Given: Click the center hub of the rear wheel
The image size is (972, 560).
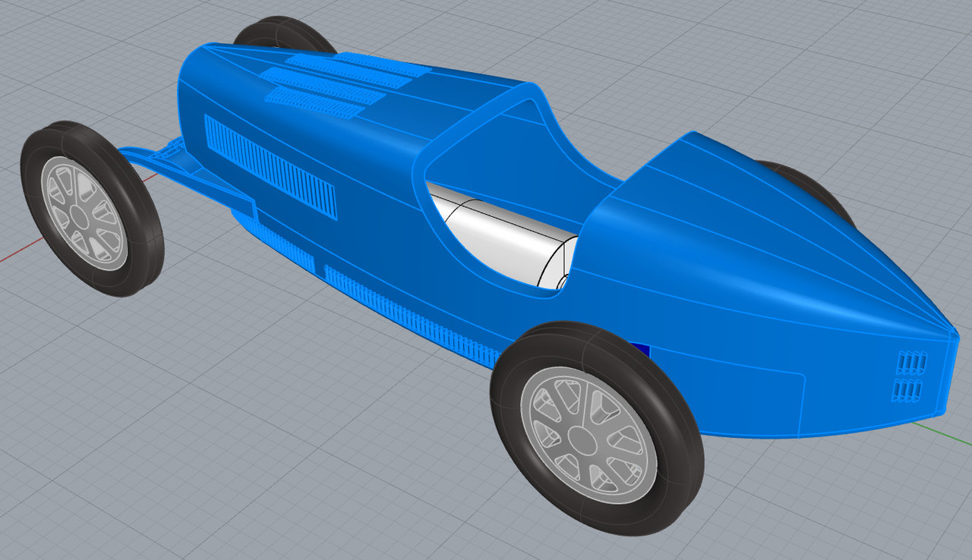Looking at the screenshot, I should (x=582, y=440).
